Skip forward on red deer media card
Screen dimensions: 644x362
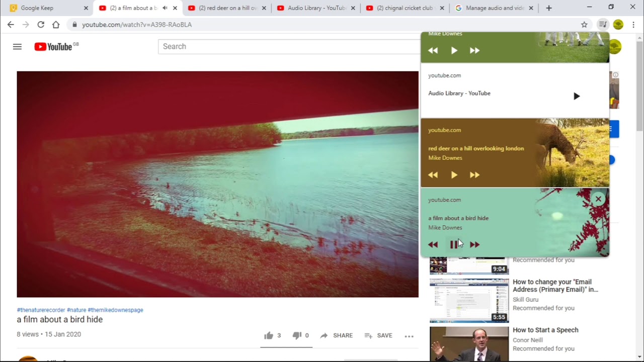click(474, 175)
